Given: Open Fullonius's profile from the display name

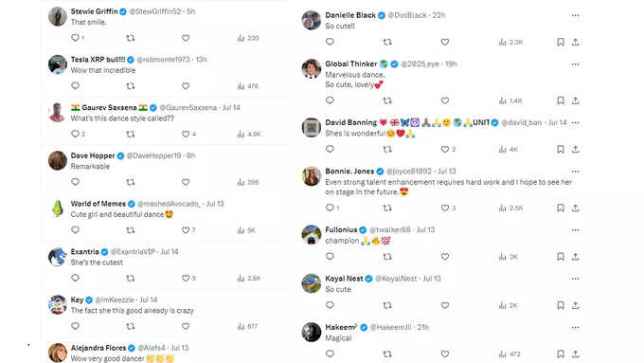Looking at the screenshot, I should point(341,229).
